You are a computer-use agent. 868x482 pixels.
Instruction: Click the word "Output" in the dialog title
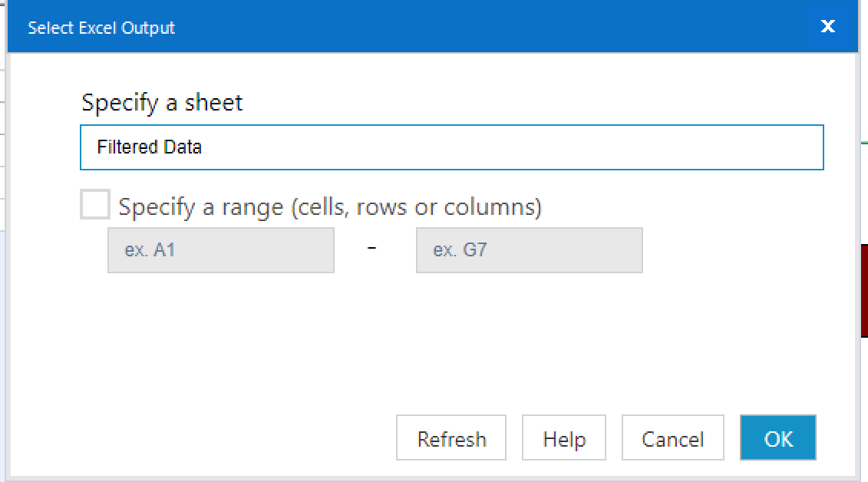tap(149, 28)
